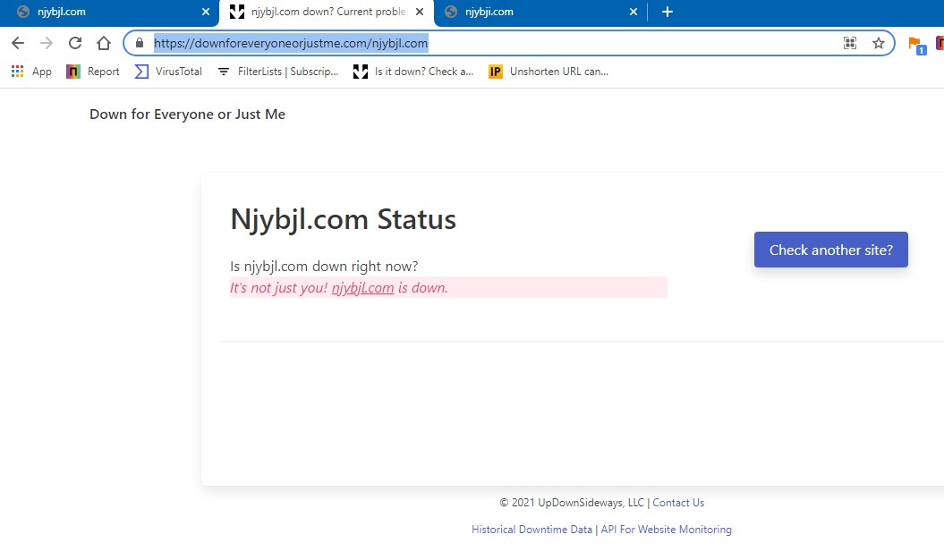Open the Report bookmark

tap(93, 72)
